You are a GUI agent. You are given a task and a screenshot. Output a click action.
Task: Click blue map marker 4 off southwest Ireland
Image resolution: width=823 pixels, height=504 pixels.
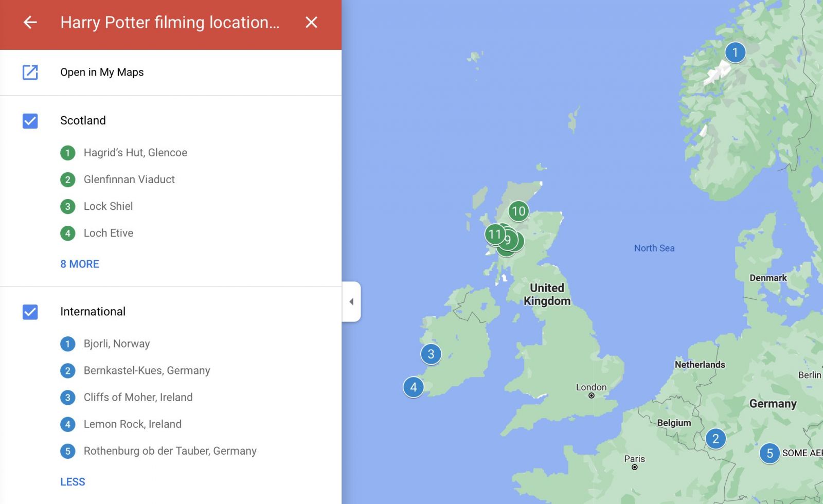[414, 387]
